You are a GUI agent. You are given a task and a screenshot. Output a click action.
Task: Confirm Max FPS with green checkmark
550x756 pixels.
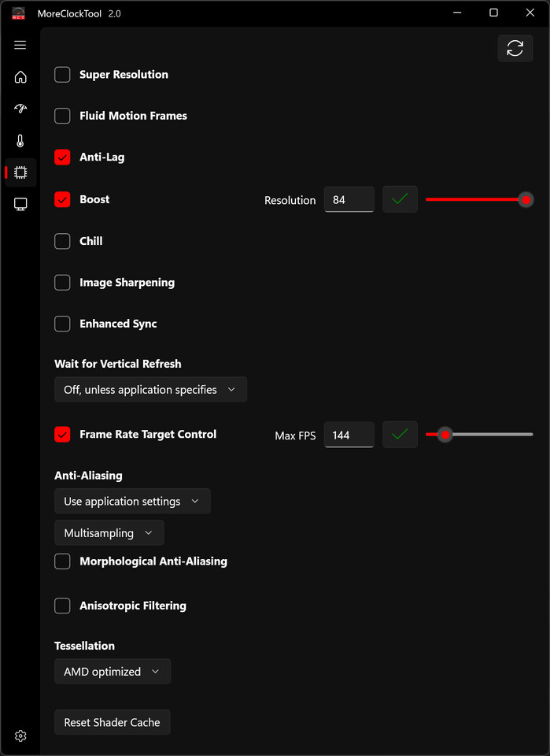point(400,435)
